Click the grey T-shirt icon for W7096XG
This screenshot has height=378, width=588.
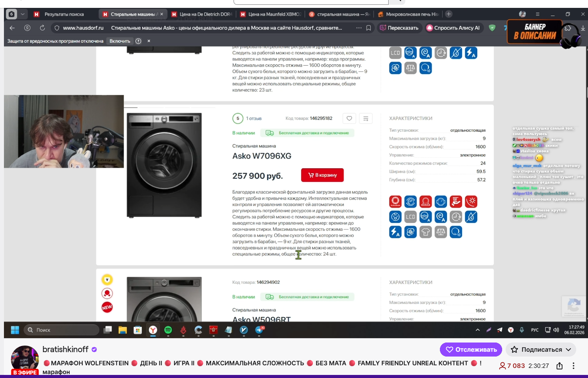tap(426, 232)
